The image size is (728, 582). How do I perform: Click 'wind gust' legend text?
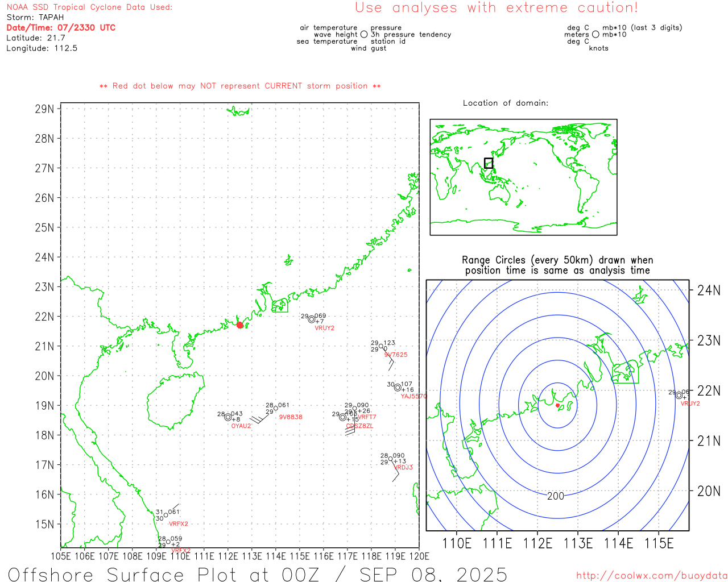tap(369, 48)
